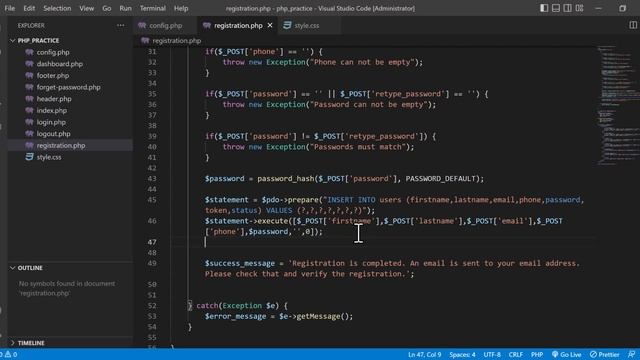Change the PHP language mode
Image resolution: width=640 pixels, height=360 pixels.
[537, 354]
